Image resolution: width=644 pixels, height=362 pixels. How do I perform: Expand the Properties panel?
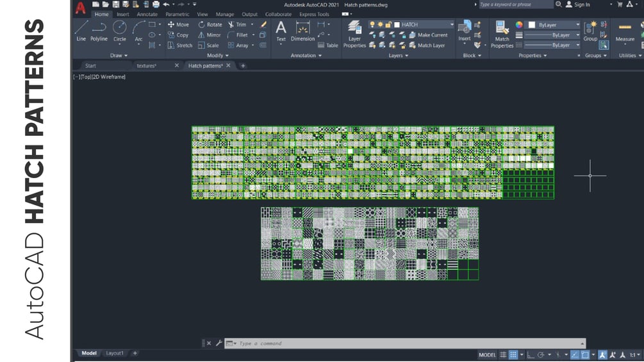coord(533,55)
